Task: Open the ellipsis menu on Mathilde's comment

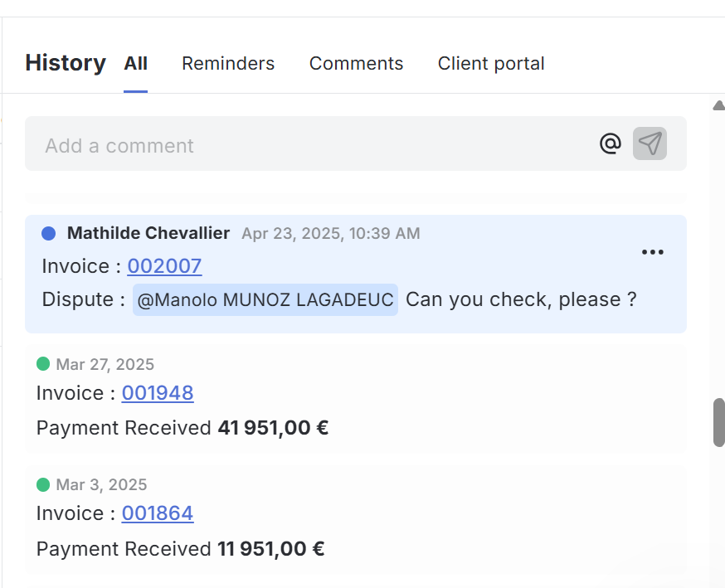Action: point(653,251)
